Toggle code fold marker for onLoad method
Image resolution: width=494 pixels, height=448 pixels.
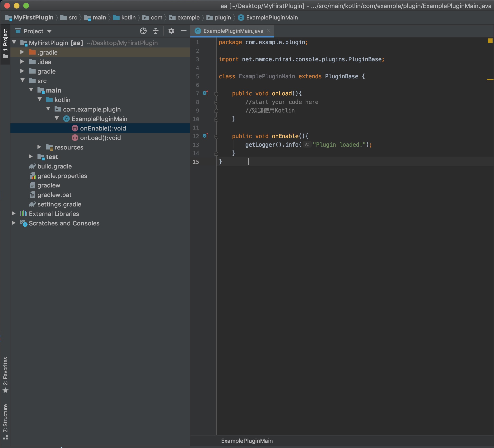(216, 94)
